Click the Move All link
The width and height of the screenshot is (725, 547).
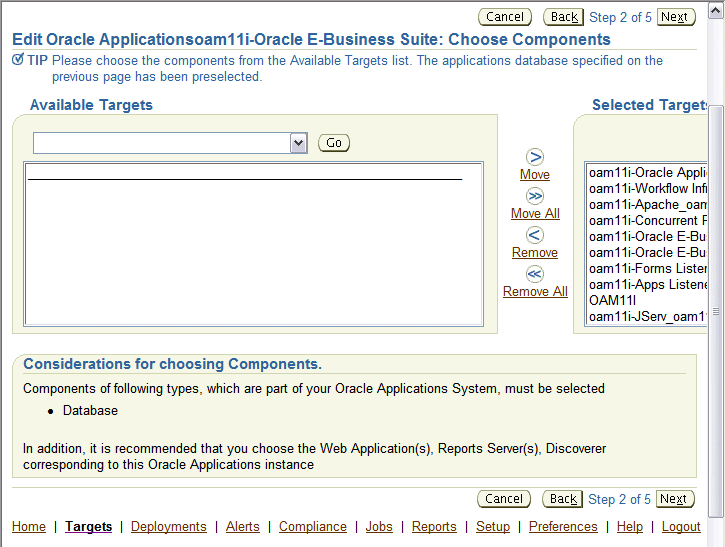pyautogui.click(x=535, y=214)
